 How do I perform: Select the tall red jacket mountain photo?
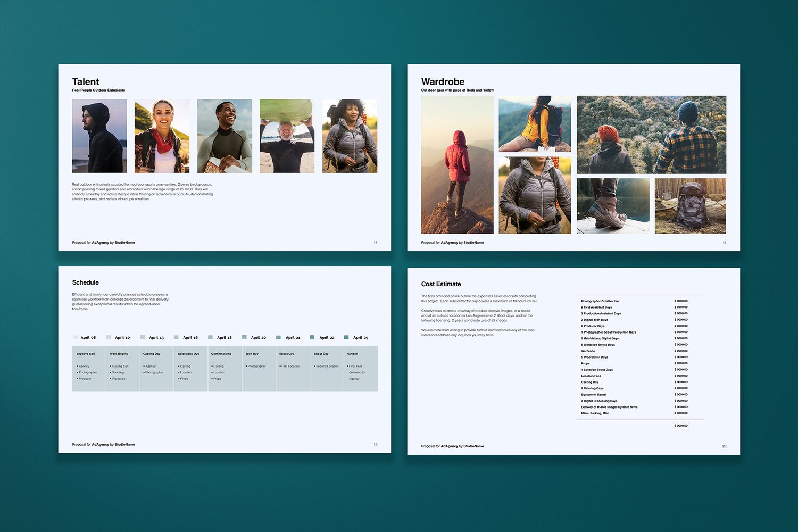click(x=458, y=165)
